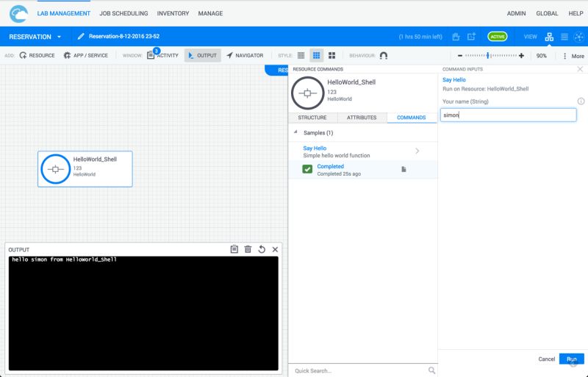Select the medium grid style icon
The image size is (588, 377).
point(317,56)
